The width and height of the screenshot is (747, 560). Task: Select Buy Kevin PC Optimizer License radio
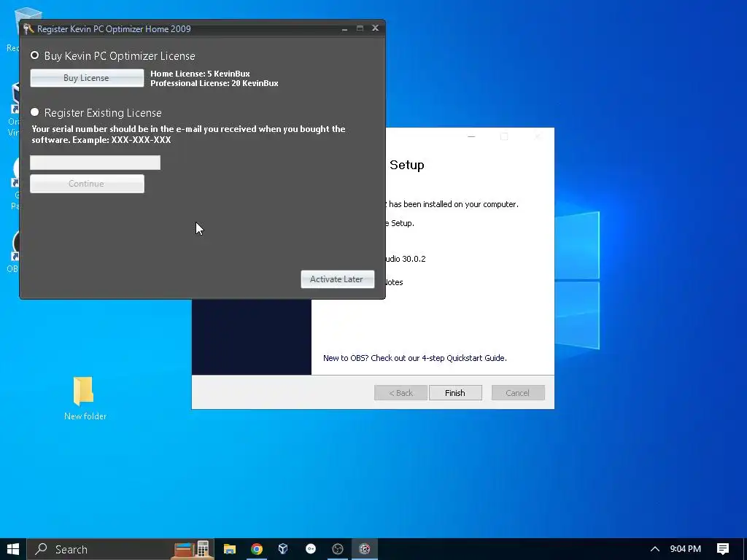tap(35, 55)
